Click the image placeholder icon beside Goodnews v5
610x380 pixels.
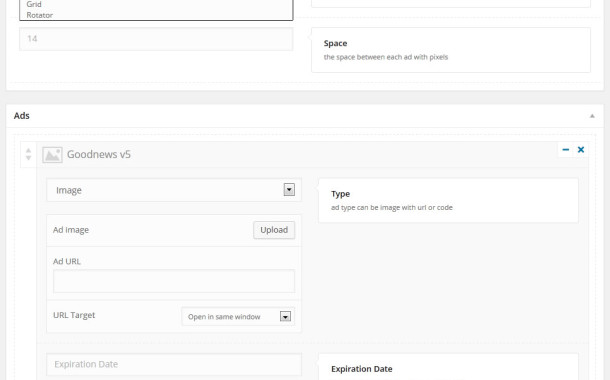52,154
